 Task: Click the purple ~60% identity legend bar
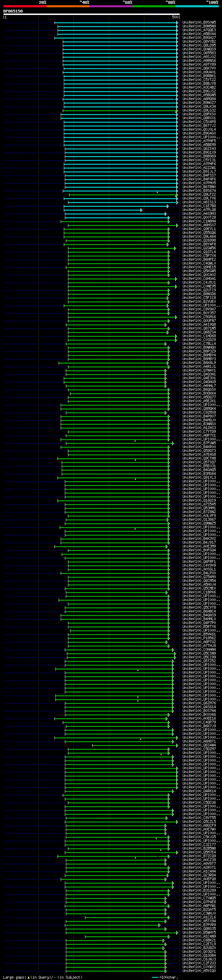pos(111,6)
